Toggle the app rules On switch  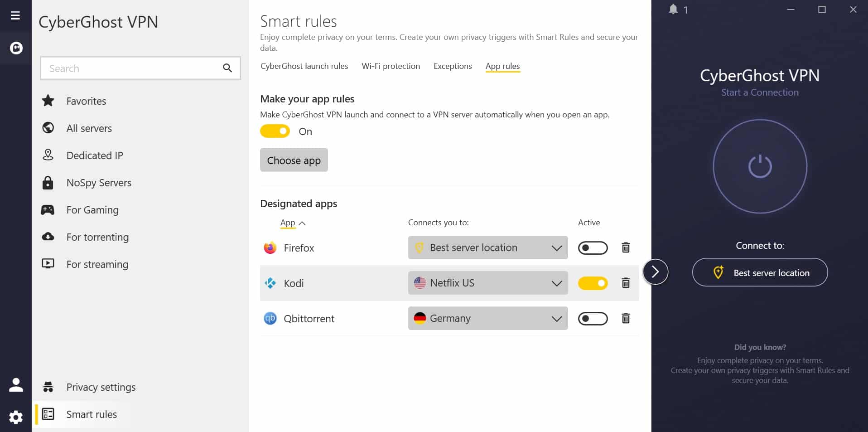[x=275, y=131]
